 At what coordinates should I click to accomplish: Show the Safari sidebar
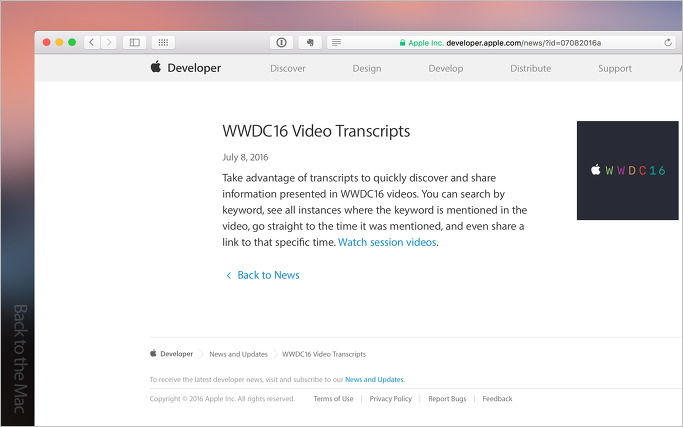135,42
